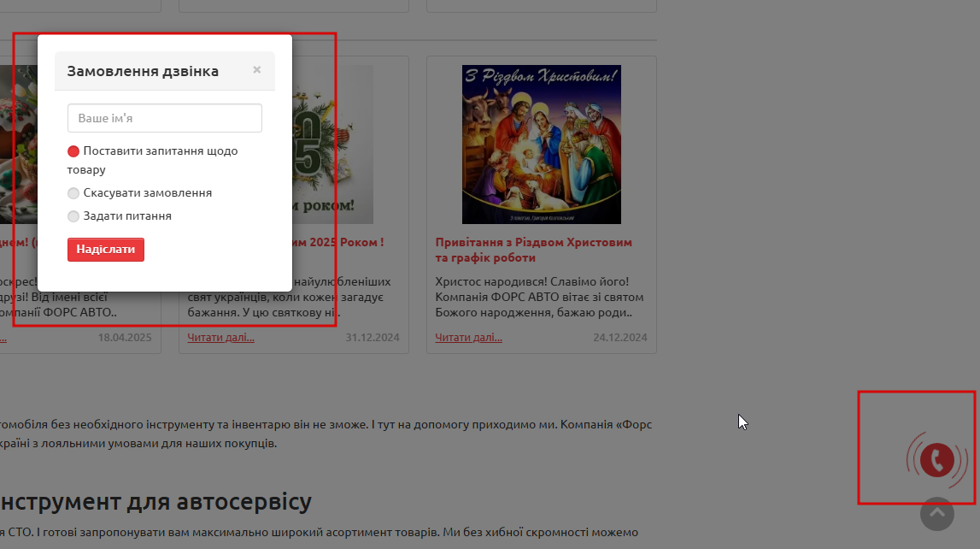This screenshot has width=980, height=549.
Task: Click the scroll-to-top arrow button
Action: [x=937, y=514]
